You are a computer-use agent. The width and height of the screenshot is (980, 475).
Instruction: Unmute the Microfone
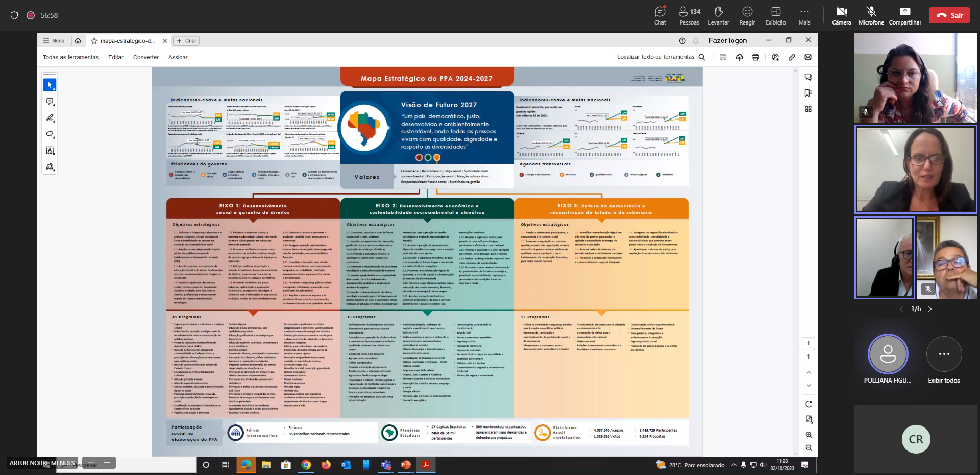pyautogui.click(x=871, y=15)
